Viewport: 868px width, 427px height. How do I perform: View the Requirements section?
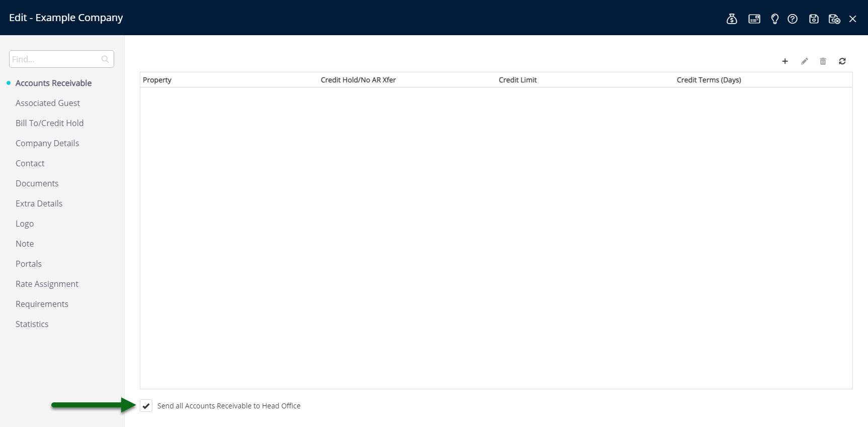click(42, 304)
